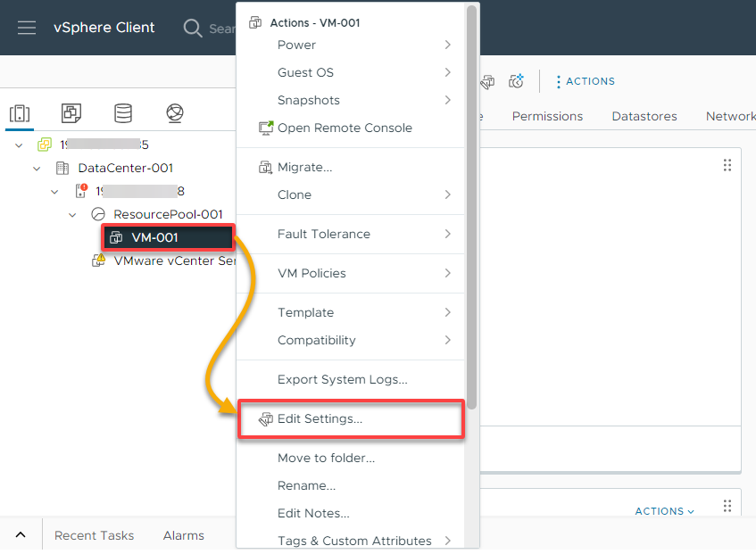Choose Edit Settings menu entry
Viewport: 756px width, 554px height.
[x=351, y=419]
